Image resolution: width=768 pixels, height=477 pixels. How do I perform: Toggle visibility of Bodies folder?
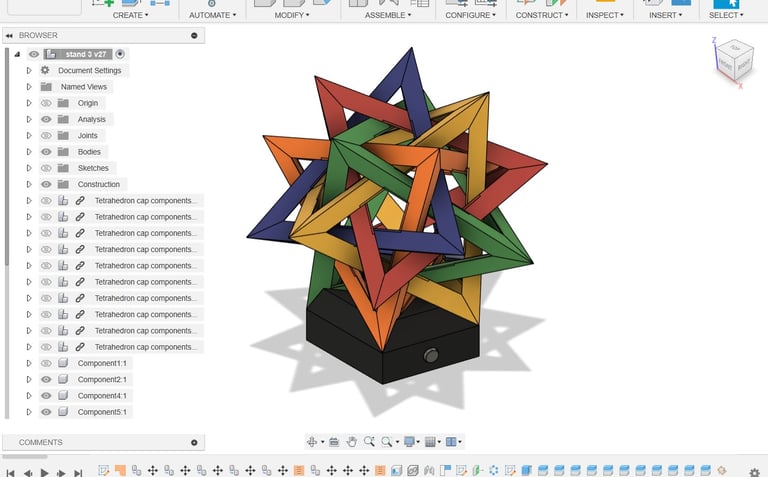click(x=46, y=152)
